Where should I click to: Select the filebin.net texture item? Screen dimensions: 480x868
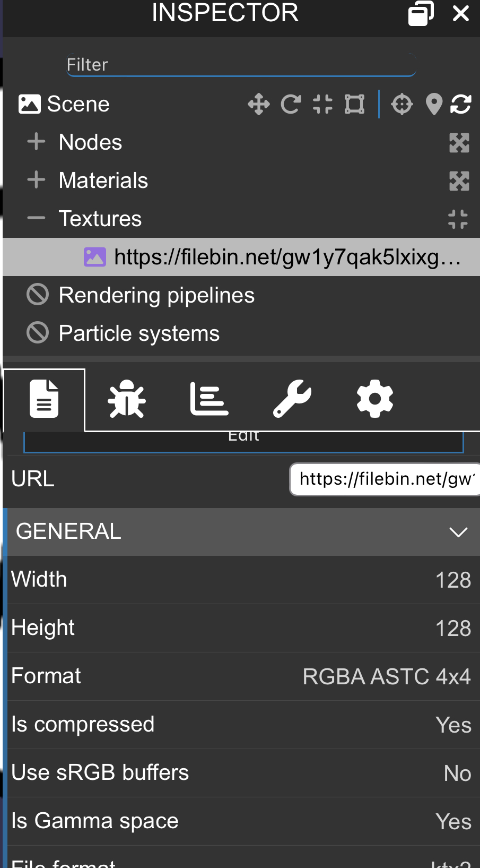286,257
